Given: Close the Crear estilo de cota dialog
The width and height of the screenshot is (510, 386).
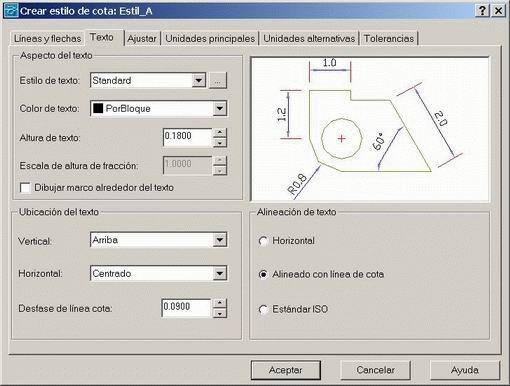Looking at the screenshot, I should point(498,11).
